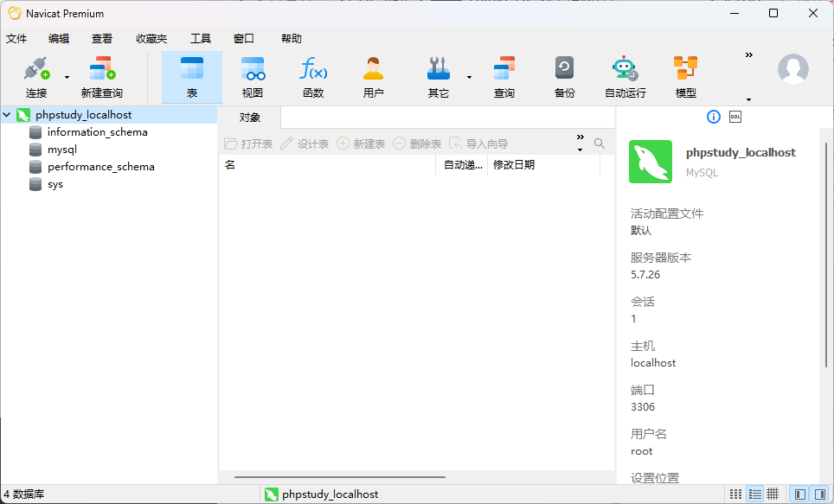Viewport: 834px width, 504px height.
Task: Show the DDL panel icon
Action: [x=735, y=117]
